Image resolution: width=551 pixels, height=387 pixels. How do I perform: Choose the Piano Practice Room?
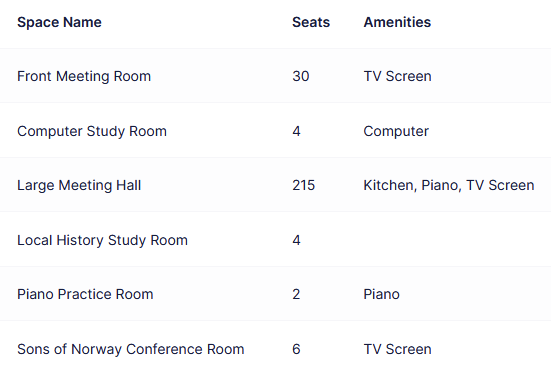85,294
